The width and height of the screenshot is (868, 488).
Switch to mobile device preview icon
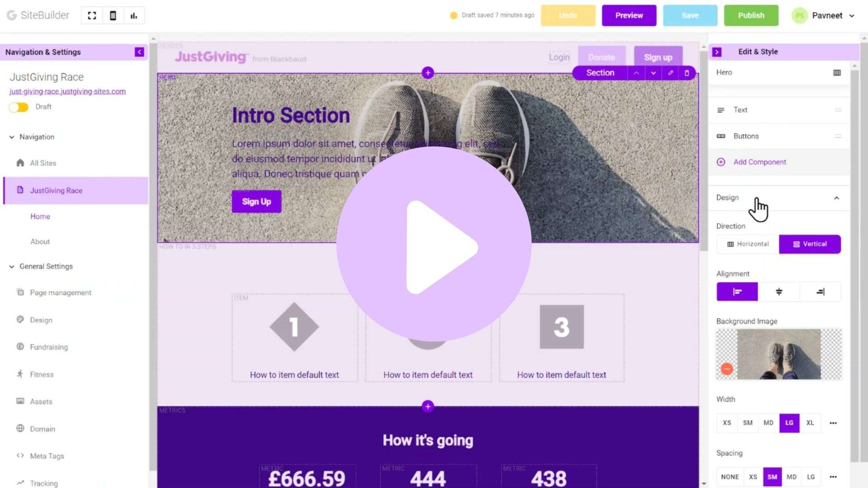pos(113,15)
